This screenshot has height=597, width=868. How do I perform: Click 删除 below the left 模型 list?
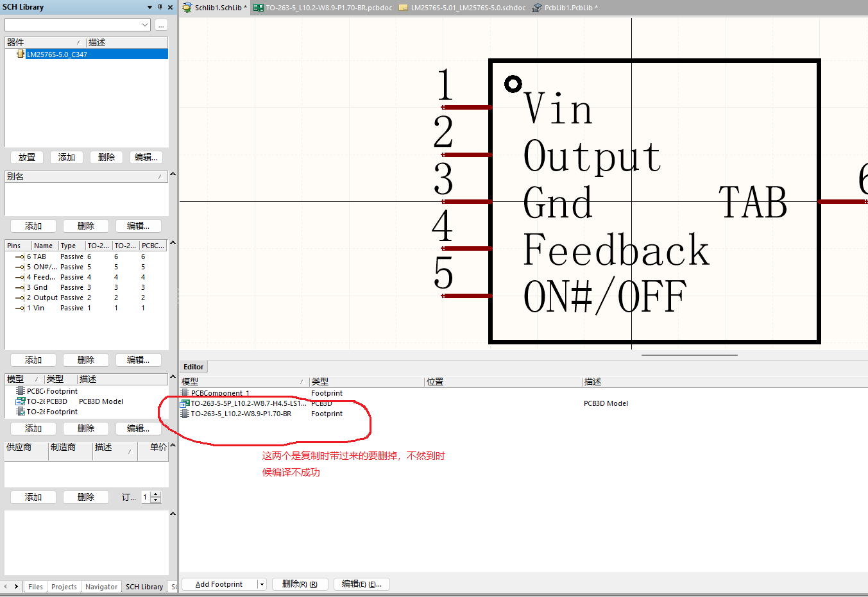click(x=86, y=428)
